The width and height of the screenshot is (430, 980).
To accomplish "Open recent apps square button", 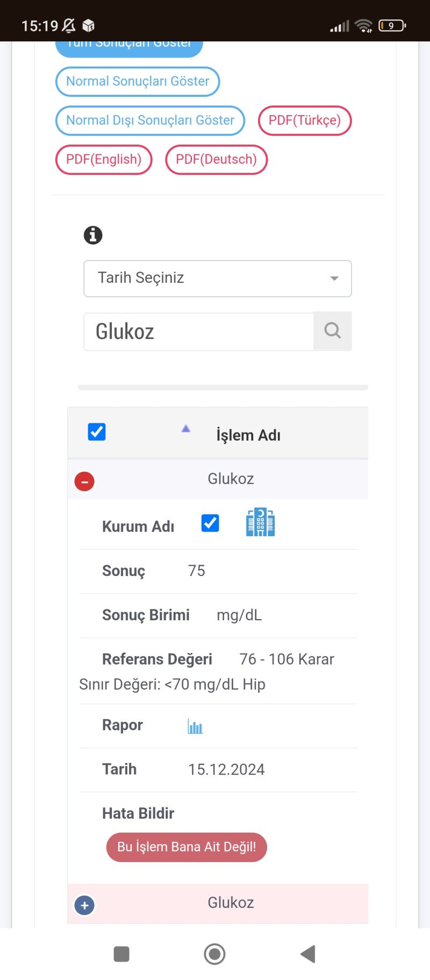I will pos(121,954).
